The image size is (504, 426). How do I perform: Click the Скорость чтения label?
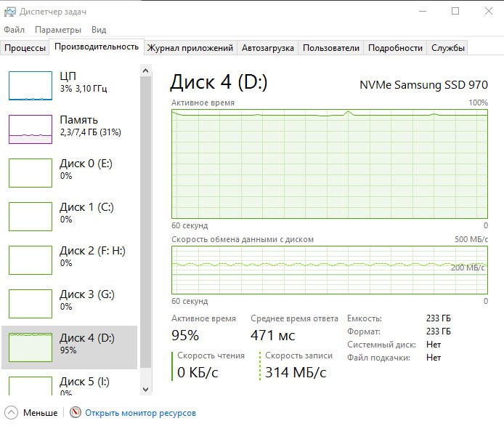pos(211,355)
